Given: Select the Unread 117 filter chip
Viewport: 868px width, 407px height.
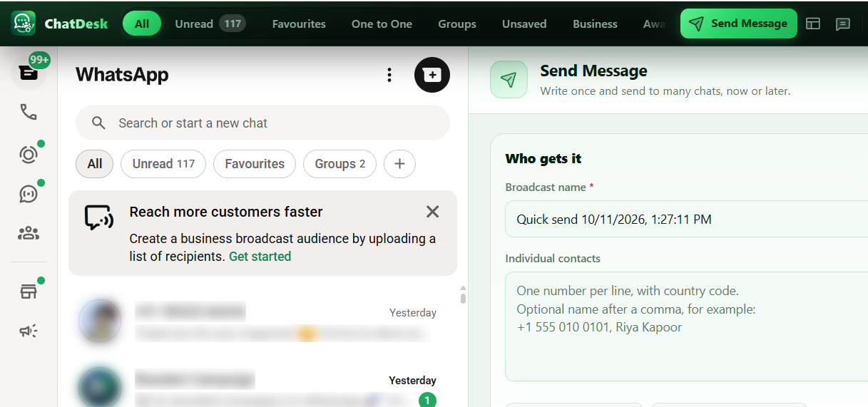Looking at the screenshot, I should point(163,164).
